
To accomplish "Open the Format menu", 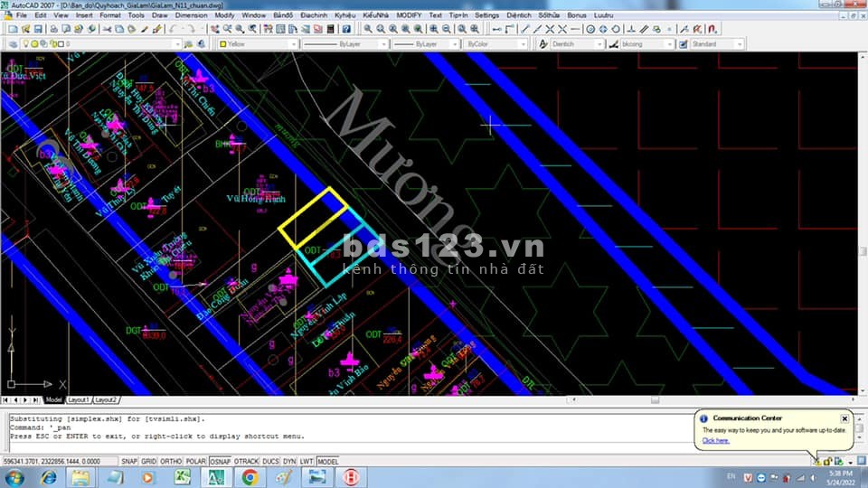I will (x=109, y=15).
